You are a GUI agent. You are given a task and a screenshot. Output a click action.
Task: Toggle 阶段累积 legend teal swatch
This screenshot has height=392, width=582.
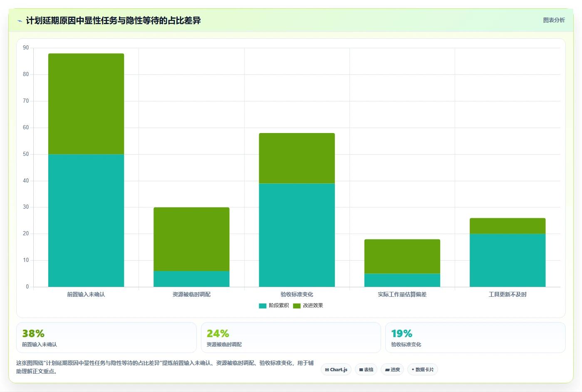[x=263, y=306]
